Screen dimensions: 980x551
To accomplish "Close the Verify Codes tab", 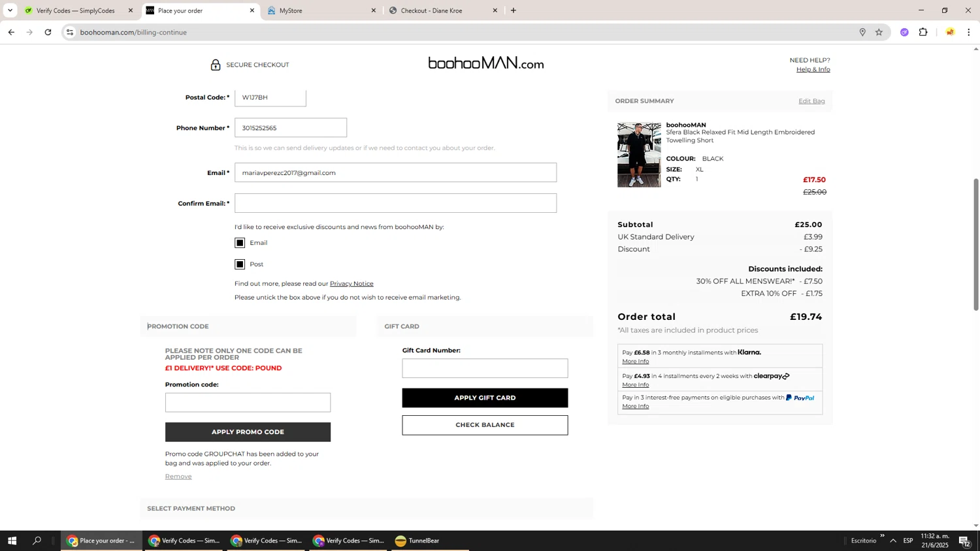I will point(131,10).
